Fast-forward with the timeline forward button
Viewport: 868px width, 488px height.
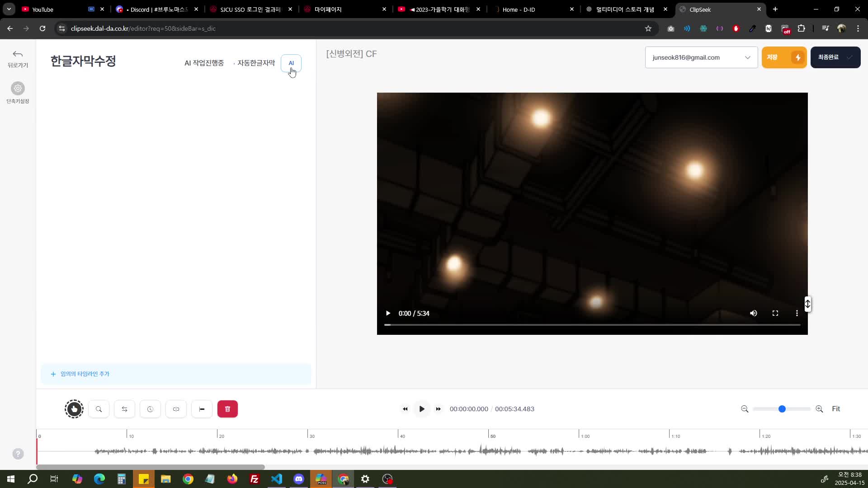[438, 409]
